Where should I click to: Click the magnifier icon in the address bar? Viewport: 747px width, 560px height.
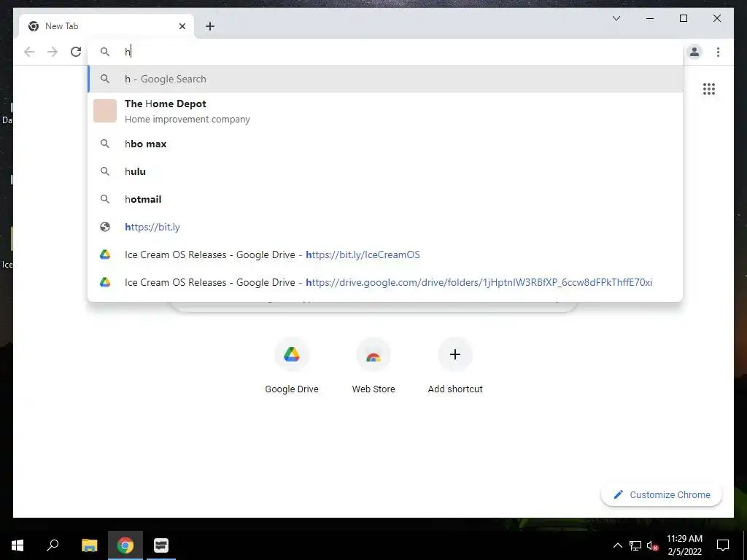(105, 52)
